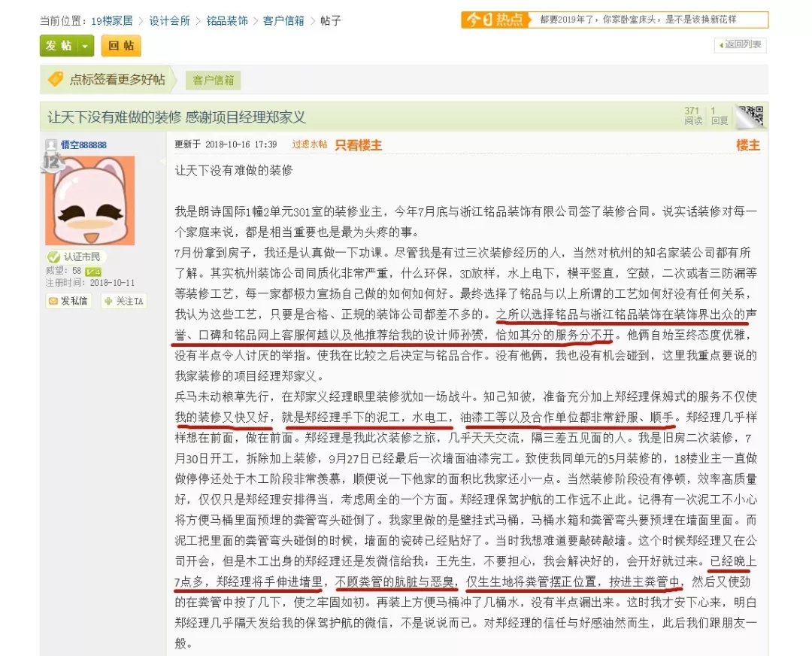Click the green V4 level badge
Viewport: 812px width, 656px height.
click(x=93, y=271)
